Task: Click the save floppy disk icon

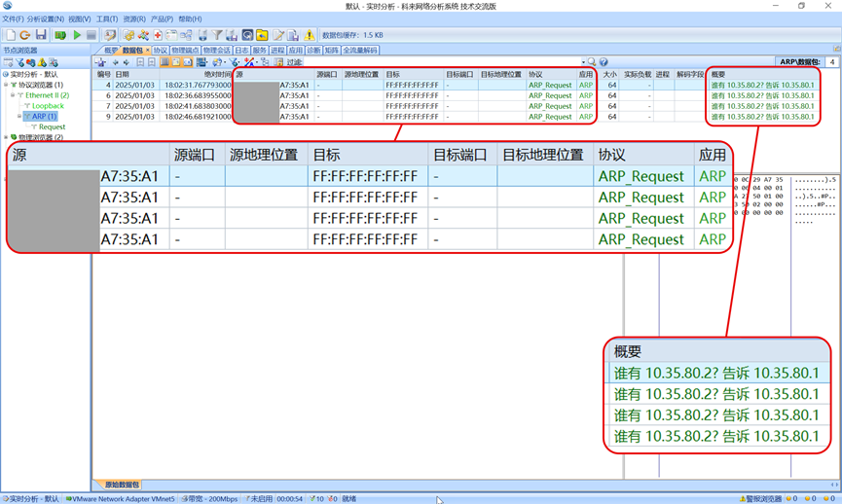Action: [x=41, y=35]
